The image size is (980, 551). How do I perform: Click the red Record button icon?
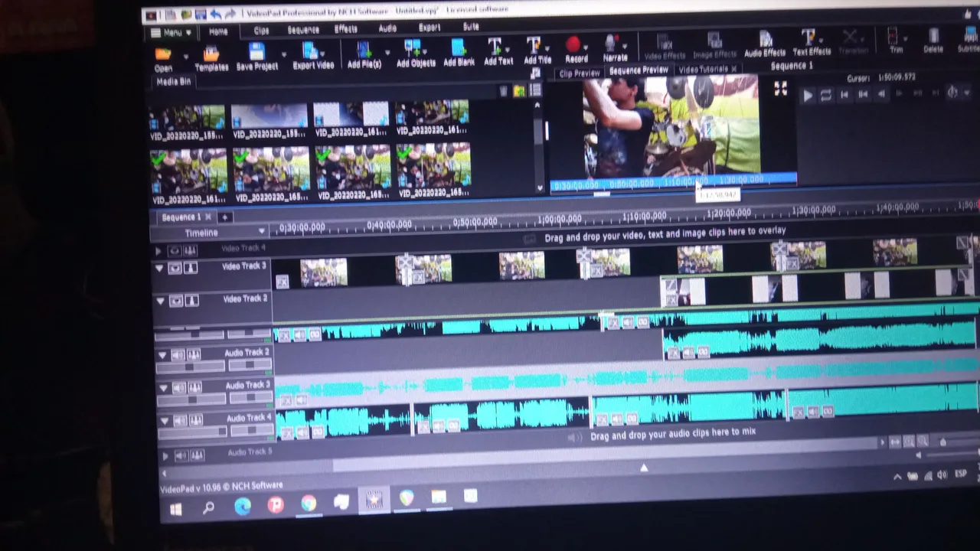click(573, 44)
